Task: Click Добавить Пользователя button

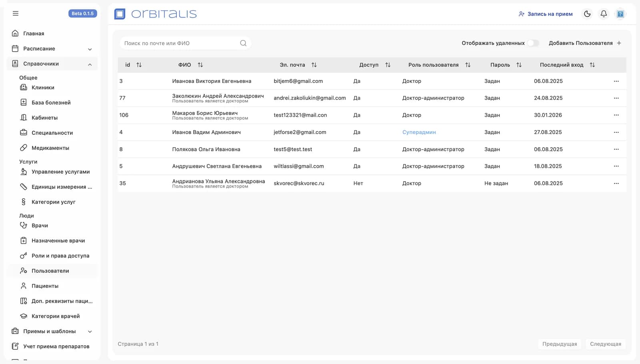Action: click(x=585, y=43)
